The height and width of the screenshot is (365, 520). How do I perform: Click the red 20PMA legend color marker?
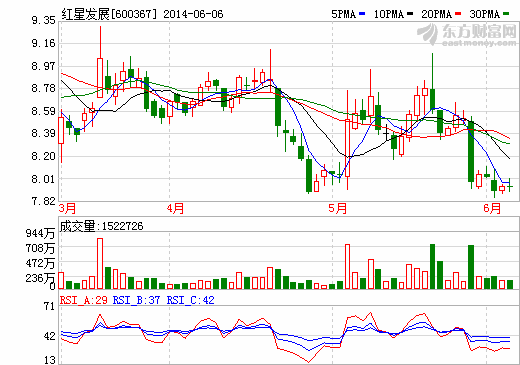coord(458,14)
